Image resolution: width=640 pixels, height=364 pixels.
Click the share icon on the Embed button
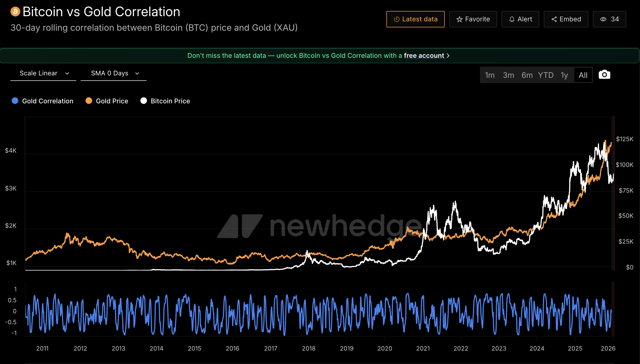point(554,19)
